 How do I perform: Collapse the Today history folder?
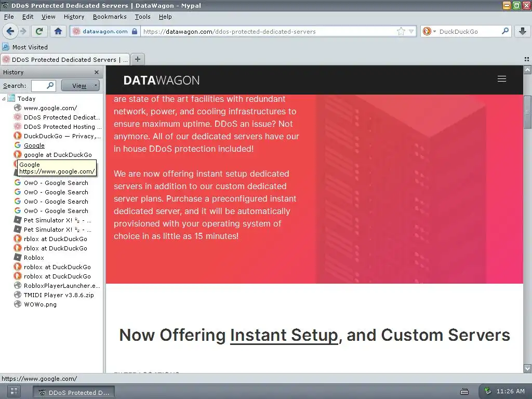(x=4, y=99)
